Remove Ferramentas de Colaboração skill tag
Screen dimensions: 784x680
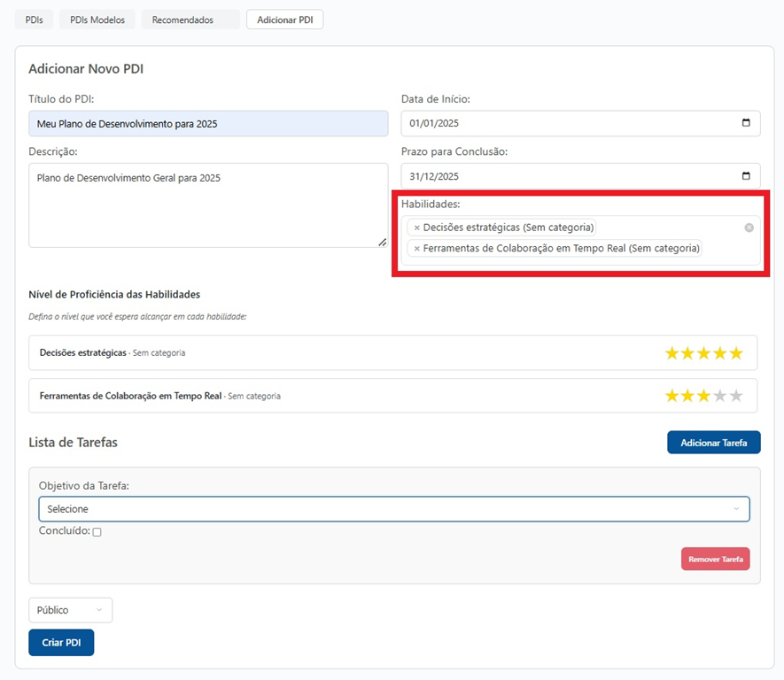(x=416, y=249)
